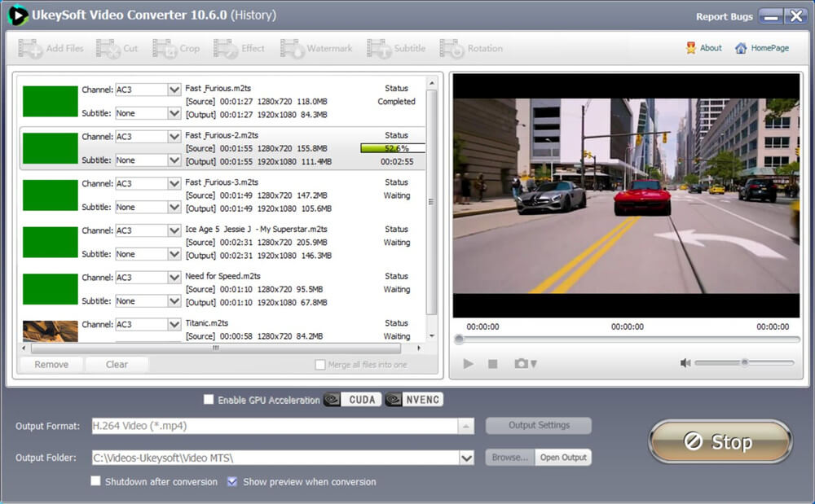Click the 52.6% conversion progress bar

(393, 148)
